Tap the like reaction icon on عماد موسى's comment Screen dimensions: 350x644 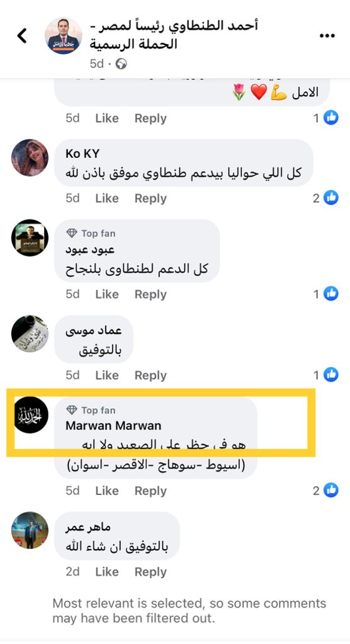point(330,375)
